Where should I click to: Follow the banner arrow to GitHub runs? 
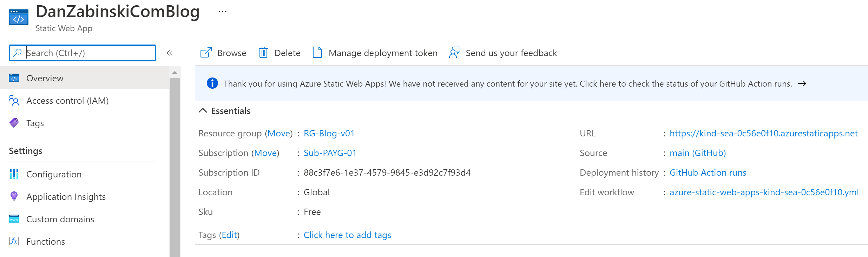click(x=802, y=83)
